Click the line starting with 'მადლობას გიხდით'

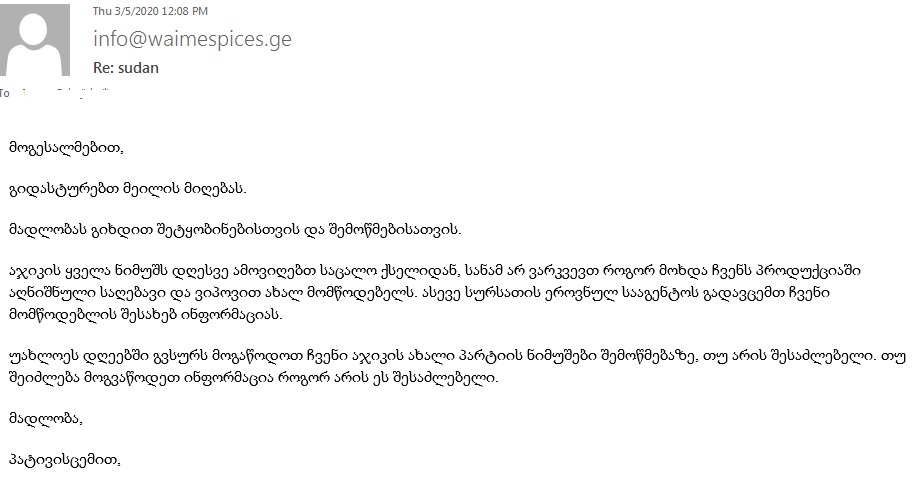coord(235,230)
